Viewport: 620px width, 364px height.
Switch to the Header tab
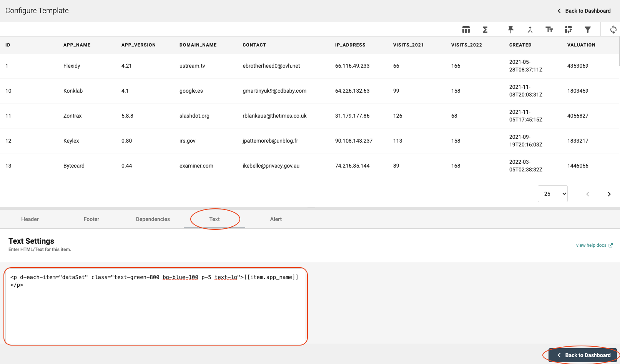pos(30,219)
